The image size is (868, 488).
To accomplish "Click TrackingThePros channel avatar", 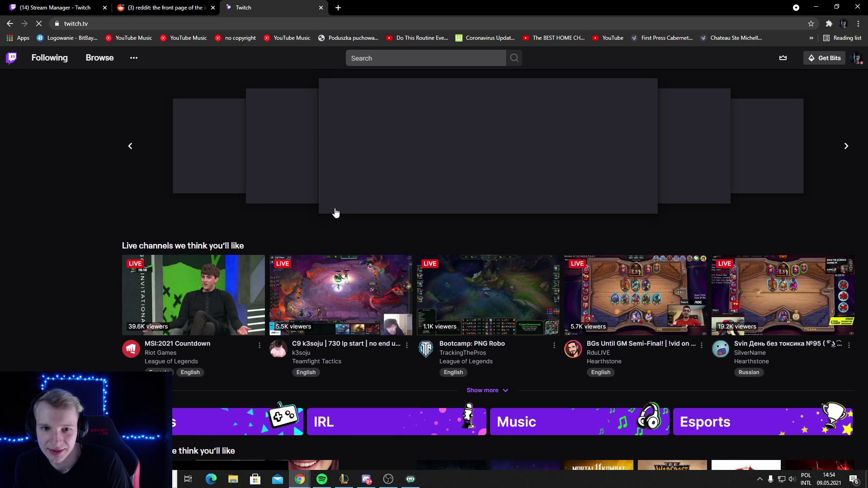I will pos(426,349).
